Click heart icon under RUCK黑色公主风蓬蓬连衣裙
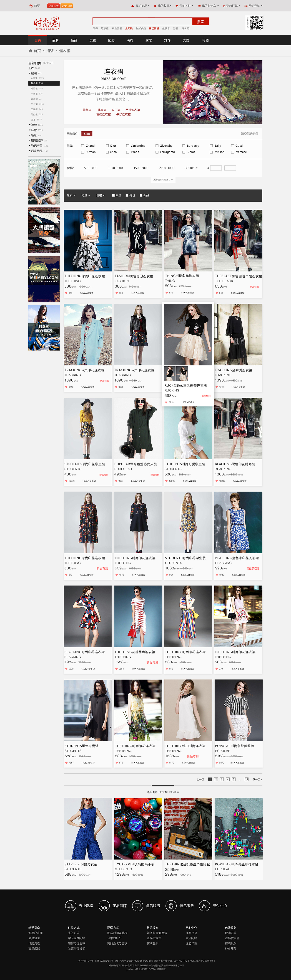The width and height of the screenshot is (291, 980). point(166,402)
